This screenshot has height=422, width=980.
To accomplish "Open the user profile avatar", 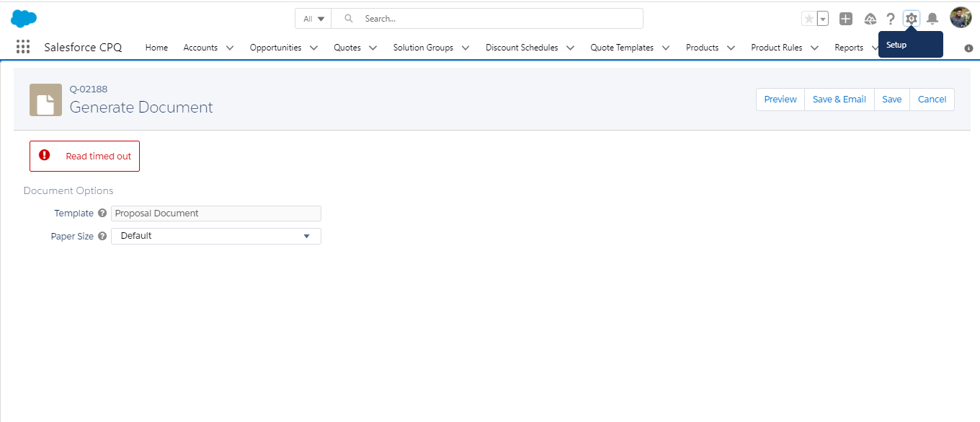I will coord(961,18).
